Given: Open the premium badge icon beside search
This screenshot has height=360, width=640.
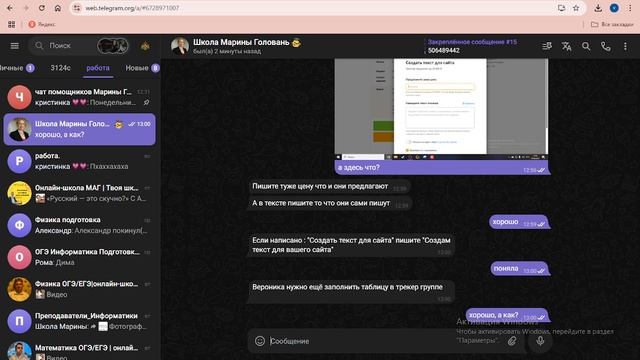Looking at the screenshot, I should (145, 46).
